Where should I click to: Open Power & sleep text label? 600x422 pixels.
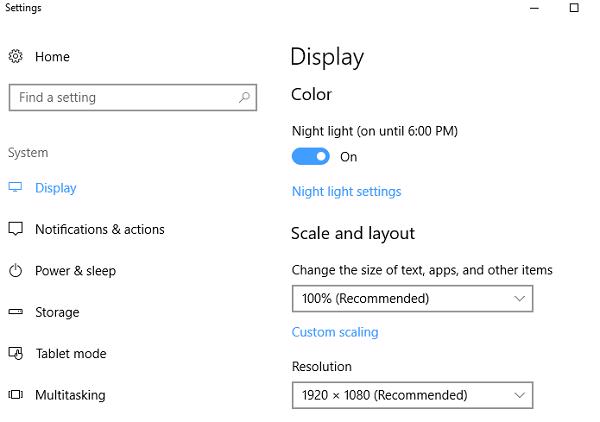pos(75,271)
